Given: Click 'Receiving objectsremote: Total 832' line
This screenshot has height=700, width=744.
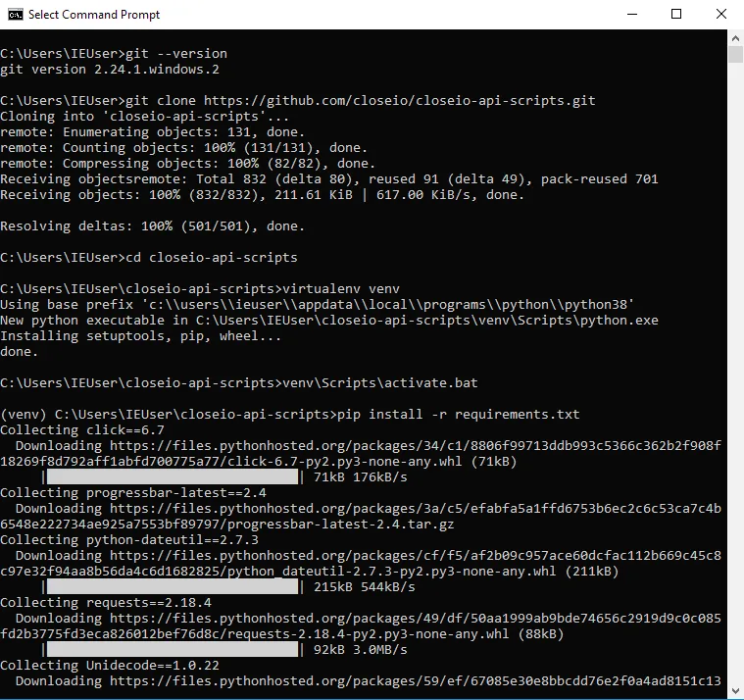Looking at the screenshot, I should (x=329, y=178).
